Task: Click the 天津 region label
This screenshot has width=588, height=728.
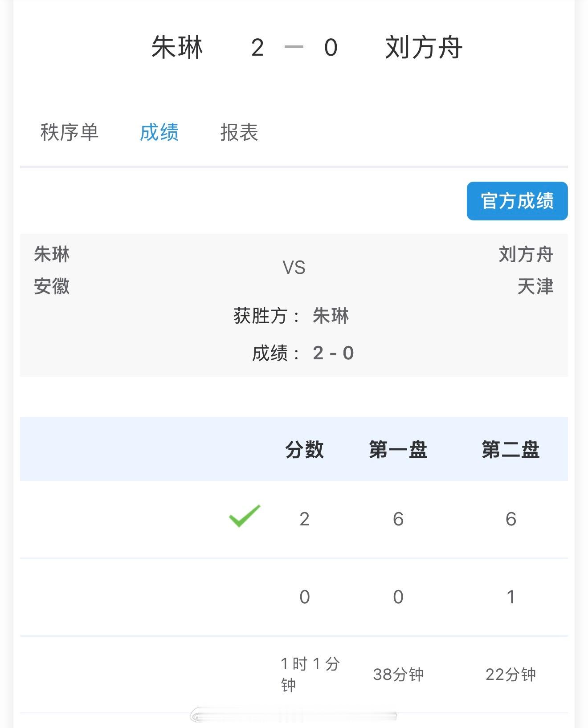Action: tap(535, 286)
